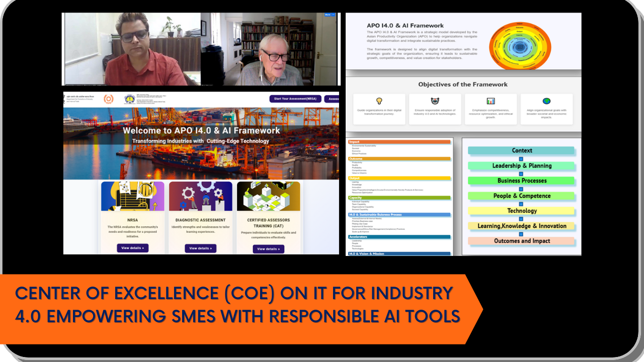Click the Leadership & Planning block
The height and width of the screenshot is (362, 644).
coord(522,166)
